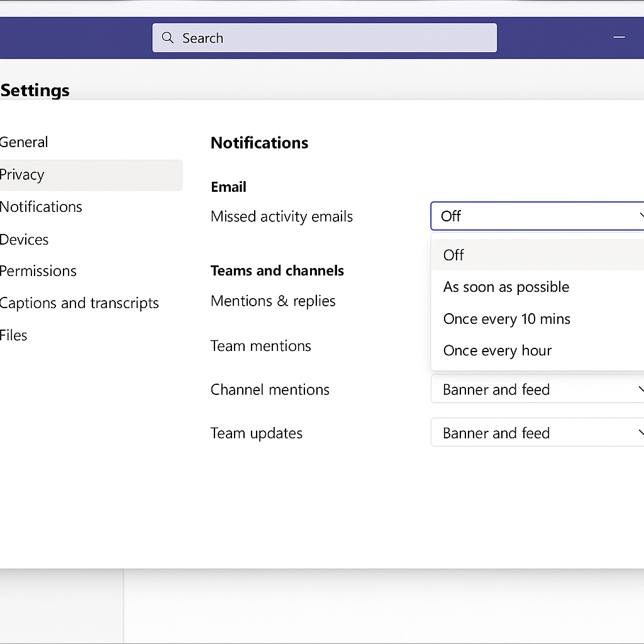Open the General settings section
This screenshot has height=644, width=644.
[91, 142]
